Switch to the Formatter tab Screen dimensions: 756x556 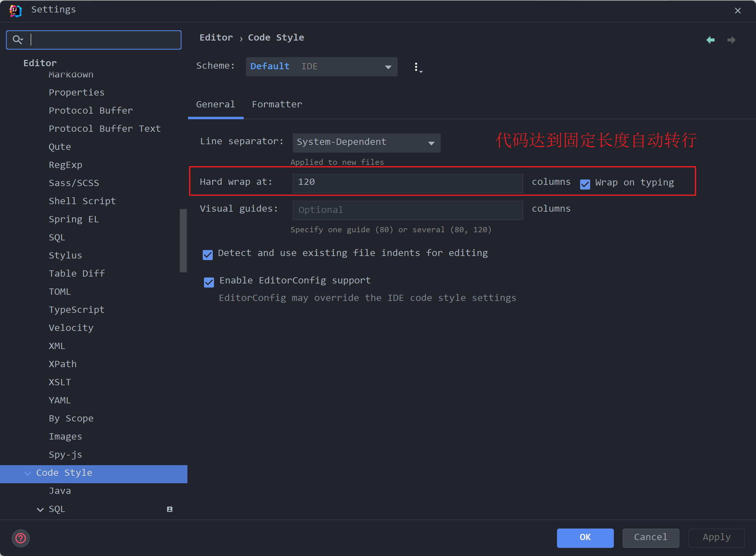point(277,105)
